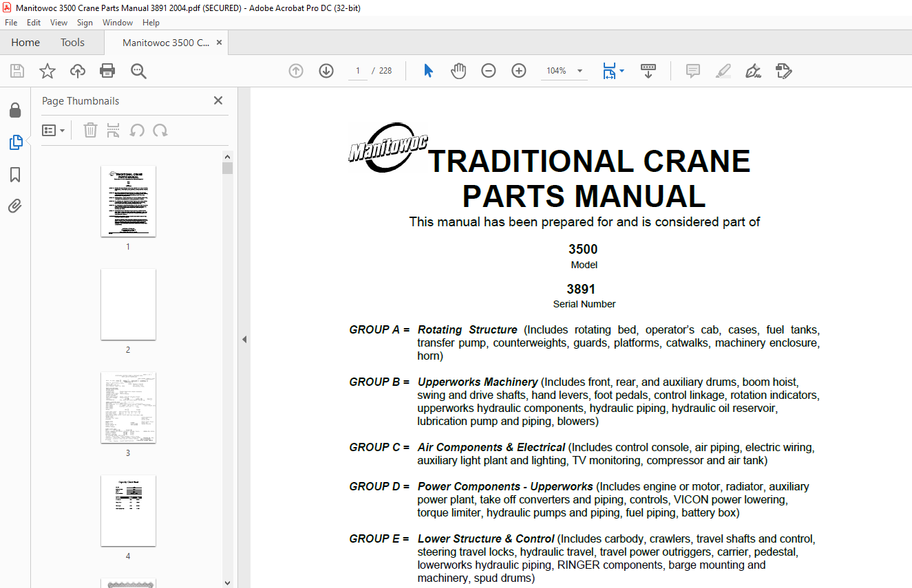This screenshot has width=912, height=588.
Task: Open thumbnails options dropdown menu
Action: (x=54, y=130)
